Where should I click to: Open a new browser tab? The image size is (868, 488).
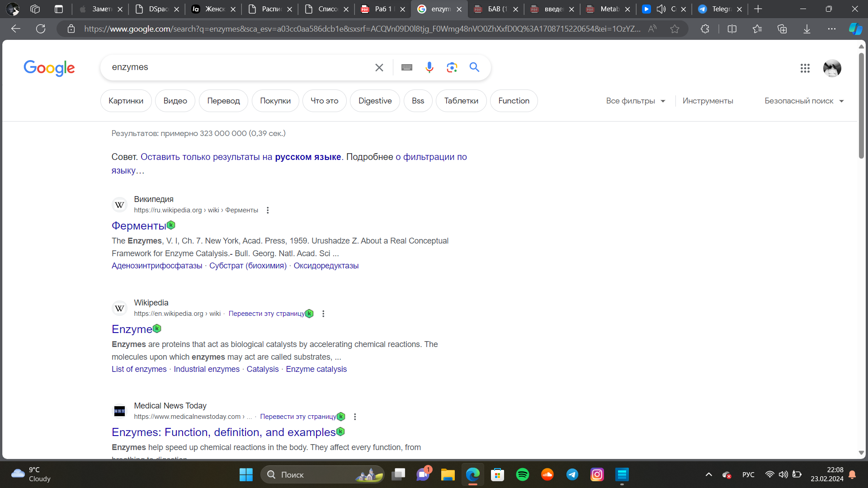758,9
